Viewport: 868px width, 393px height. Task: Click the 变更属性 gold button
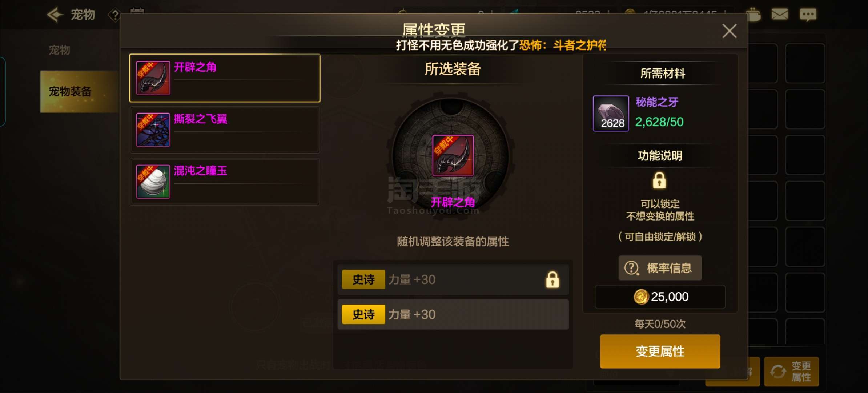point(660,351)
